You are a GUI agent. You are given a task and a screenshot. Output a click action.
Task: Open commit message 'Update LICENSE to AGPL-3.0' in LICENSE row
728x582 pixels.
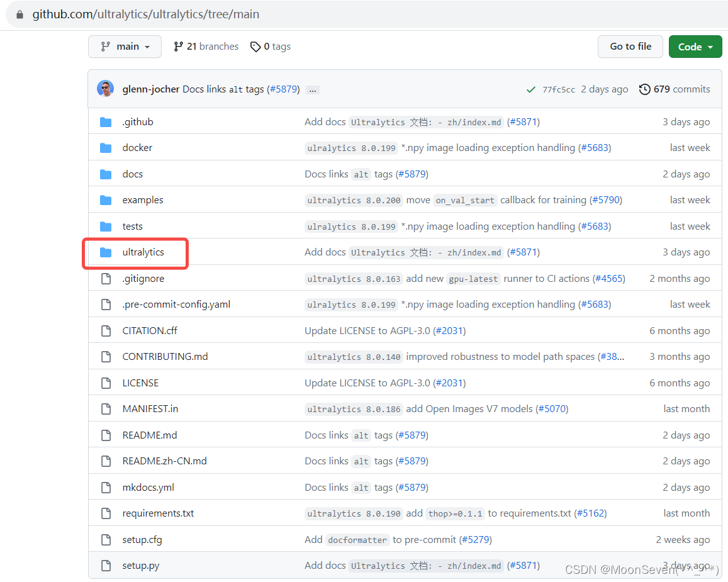click(367, 383)
